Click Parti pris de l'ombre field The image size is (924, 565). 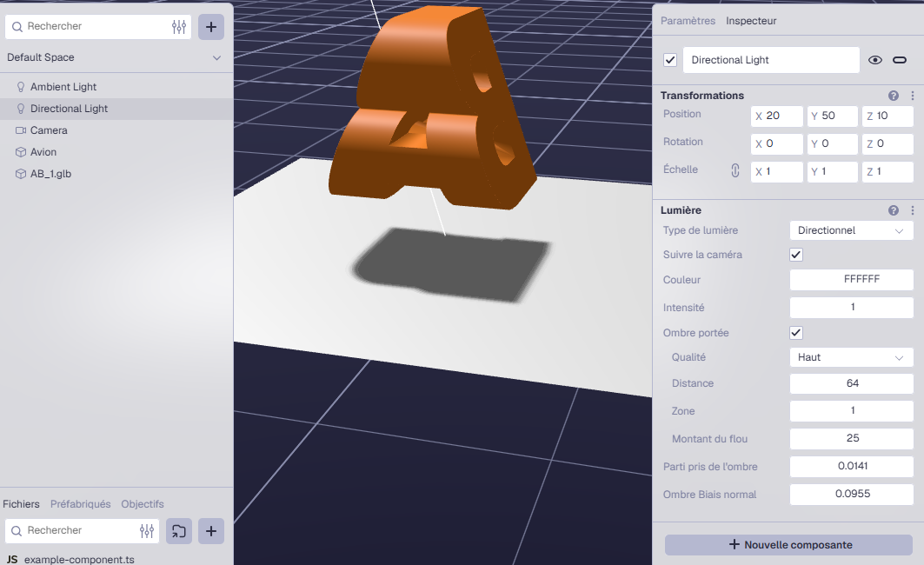852,467
